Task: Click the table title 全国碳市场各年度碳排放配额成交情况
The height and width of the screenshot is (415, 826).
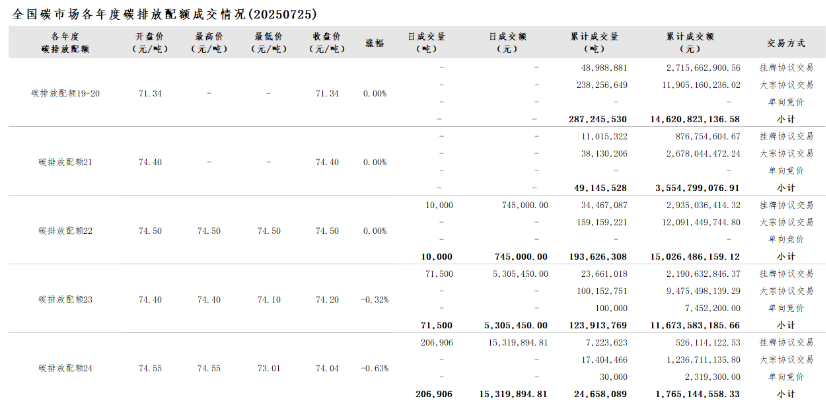Action: [x=172, y=14]
